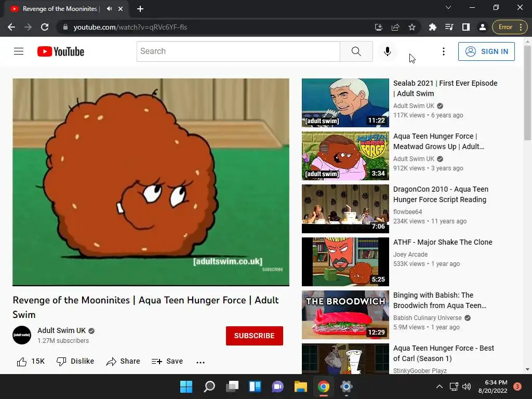Click the SUBSCRIBE watermark in the video
Screen dimensions: 532x399
point(272,270)
